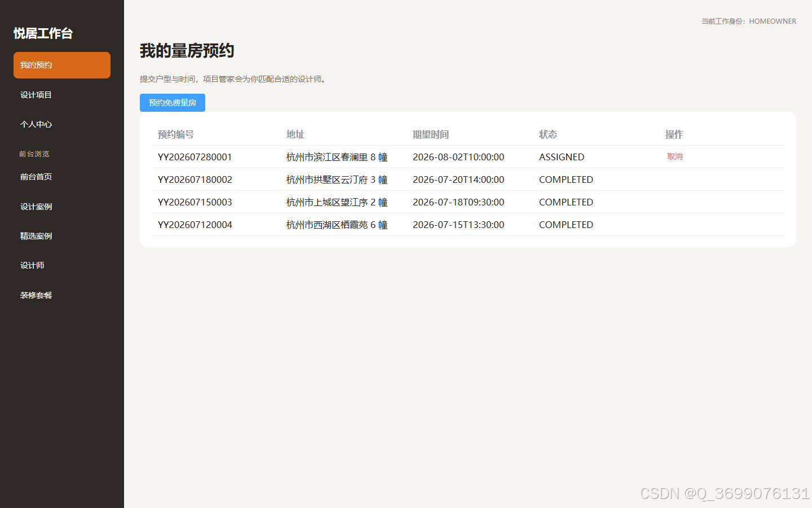Select appointment number YY202607120004
This screenshot has height=508, width=812.
pos(195,225)
